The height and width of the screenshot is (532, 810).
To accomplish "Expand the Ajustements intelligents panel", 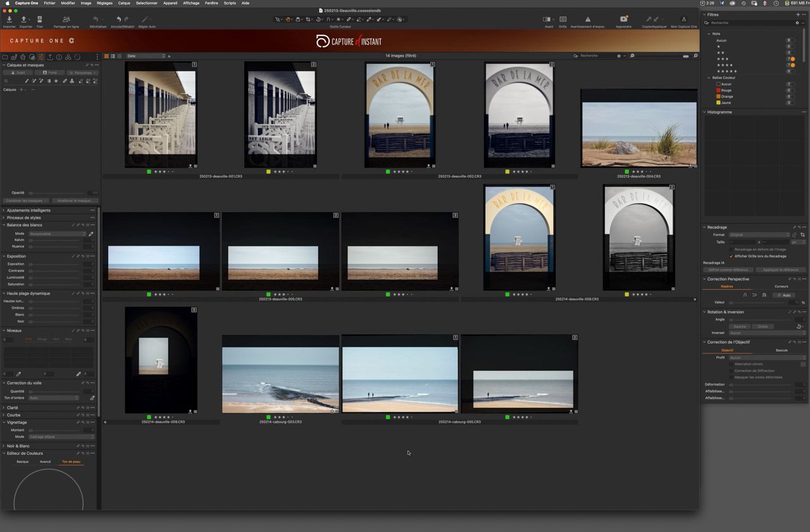I will 4,211.
